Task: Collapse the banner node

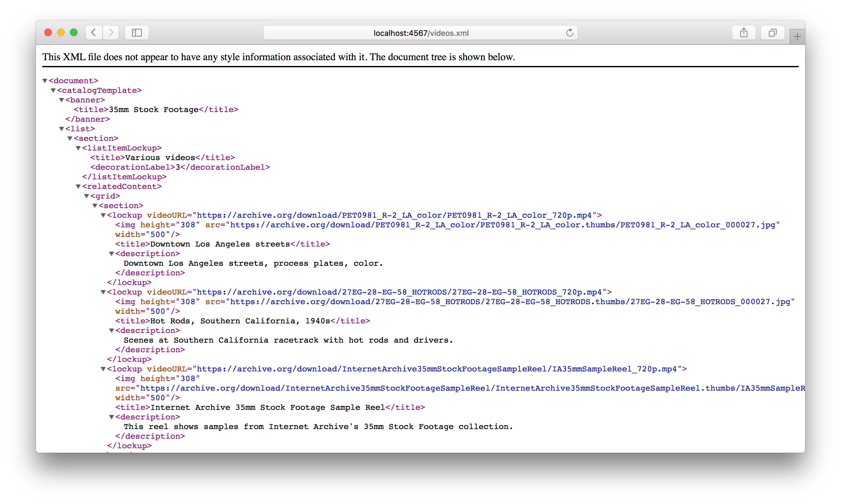Action: pyautogui.click(x=62, y=100)
